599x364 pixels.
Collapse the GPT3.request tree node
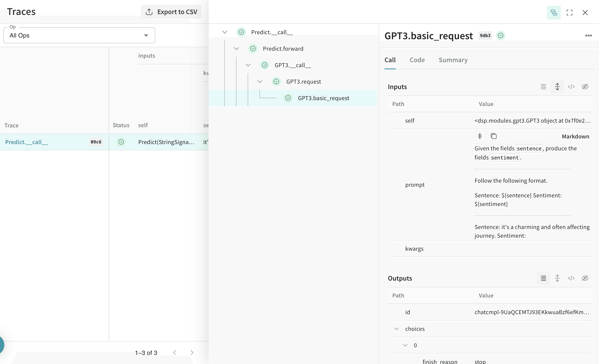260,82
